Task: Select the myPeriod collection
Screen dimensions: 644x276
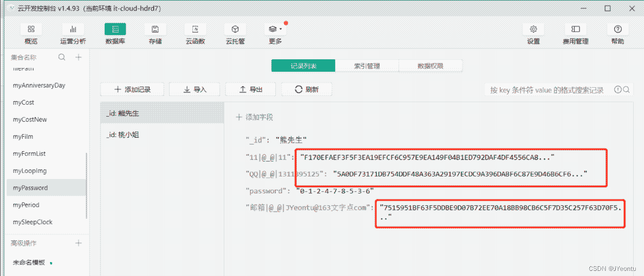Action: [x=26, y=205]
